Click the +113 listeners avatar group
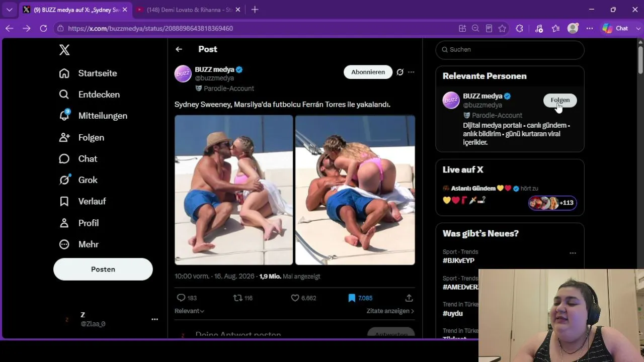644x362 pixels. pos(552,203)
